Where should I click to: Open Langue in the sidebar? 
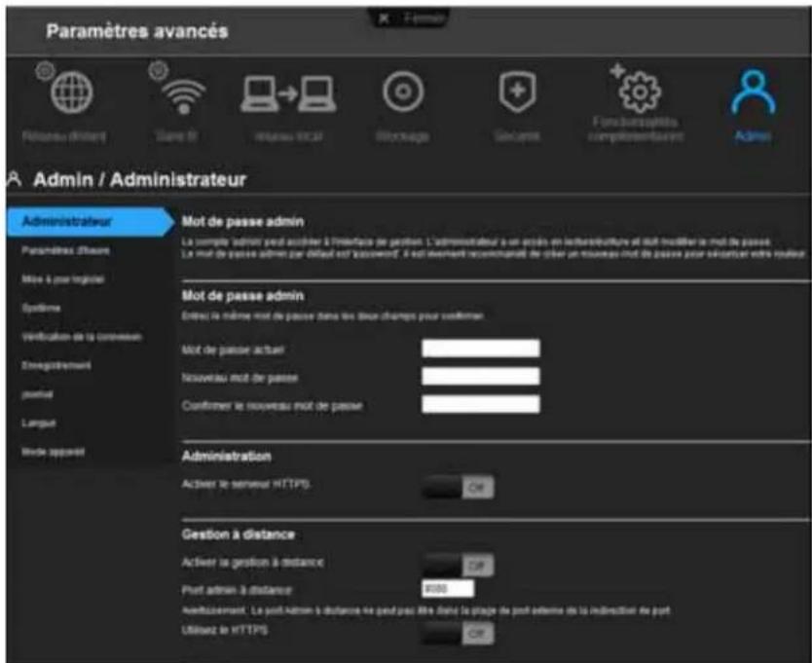[x=38, y=424]
